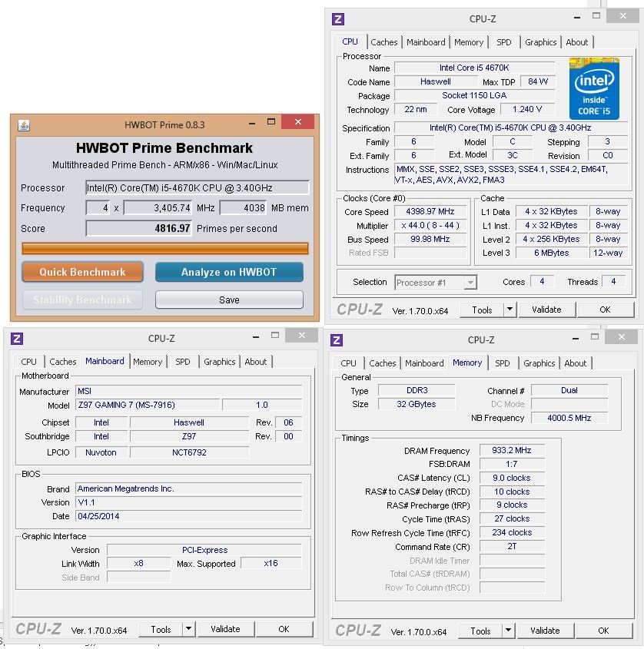Click the orange benchmark progress bar
Image resolution: width=644 pixels, height=649 pixels.
(164, 248)
